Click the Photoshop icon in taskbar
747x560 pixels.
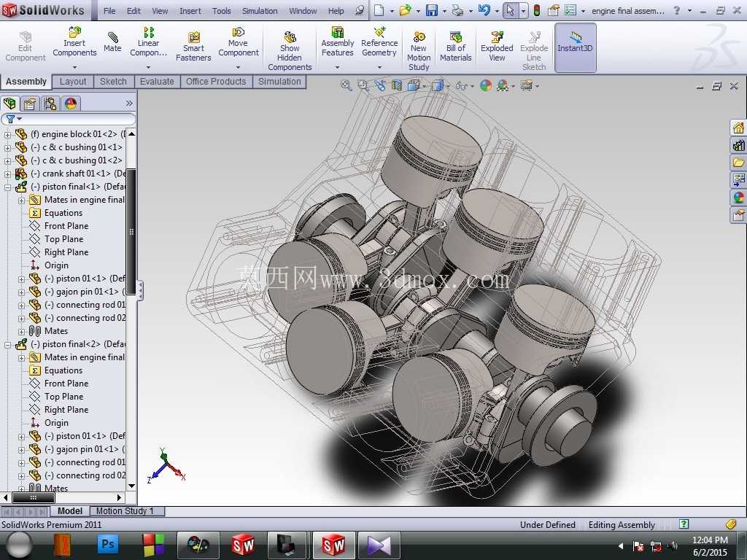pyautogui.click(x=108, y=544)
